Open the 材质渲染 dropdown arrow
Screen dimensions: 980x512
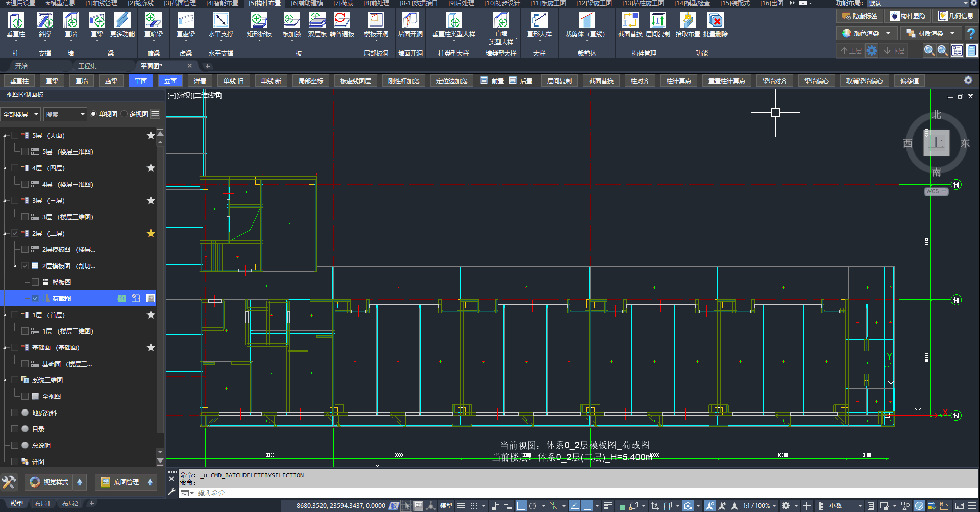[x=952, y=33]
